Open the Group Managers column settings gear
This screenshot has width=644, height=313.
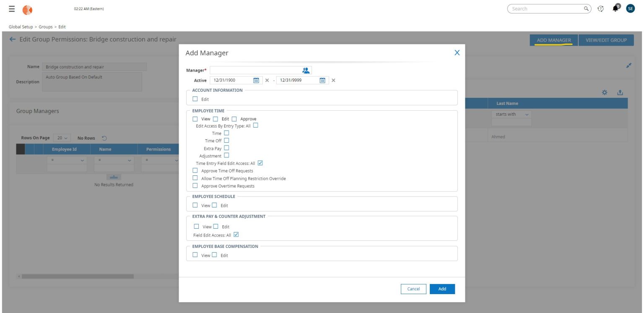604,92
